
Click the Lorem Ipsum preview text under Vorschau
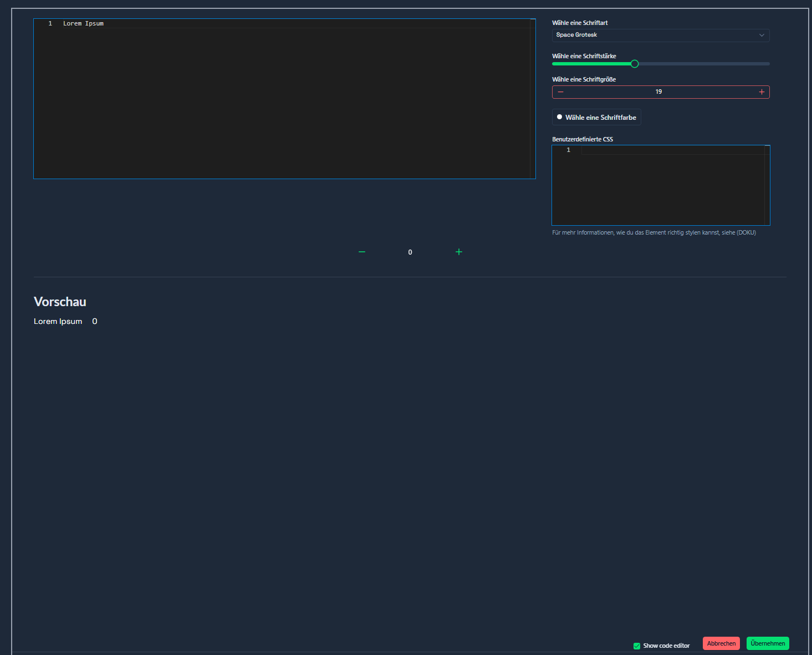58,322
